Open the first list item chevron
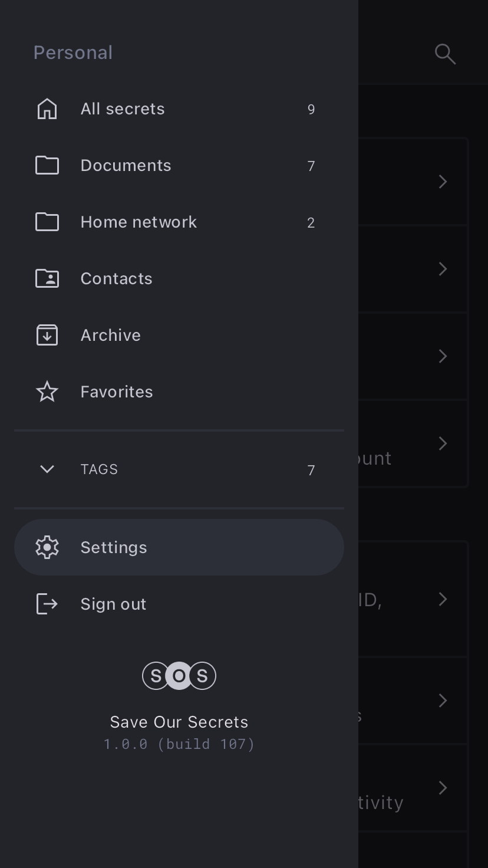 point(443,182)
